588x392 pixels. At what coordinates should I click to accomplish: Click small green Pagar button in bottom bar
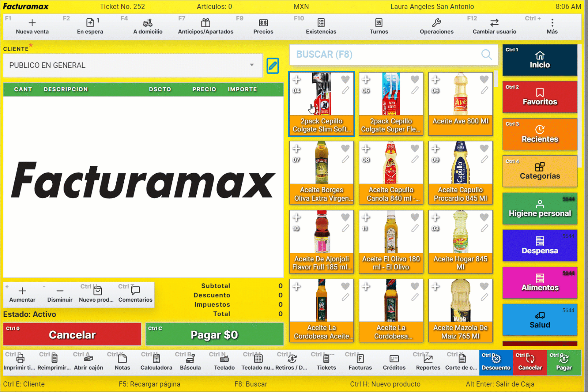point(564,363)
